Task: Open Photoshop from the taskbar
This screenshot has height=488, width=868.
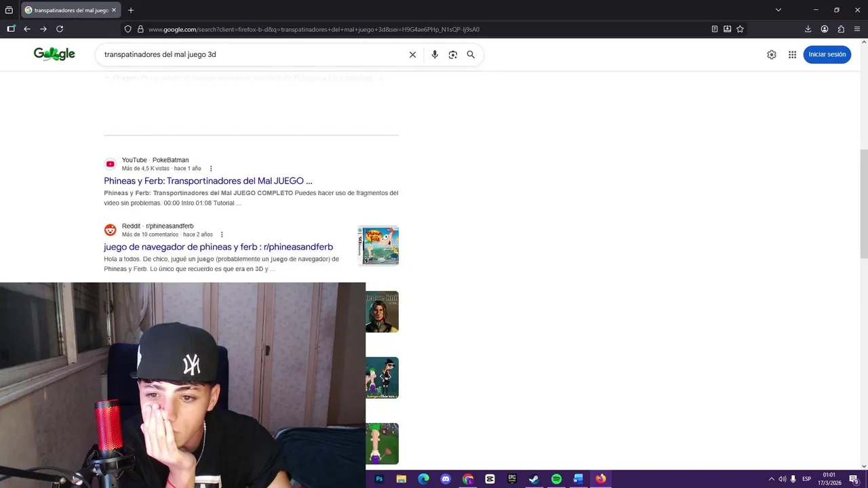Action: point(379,479)
